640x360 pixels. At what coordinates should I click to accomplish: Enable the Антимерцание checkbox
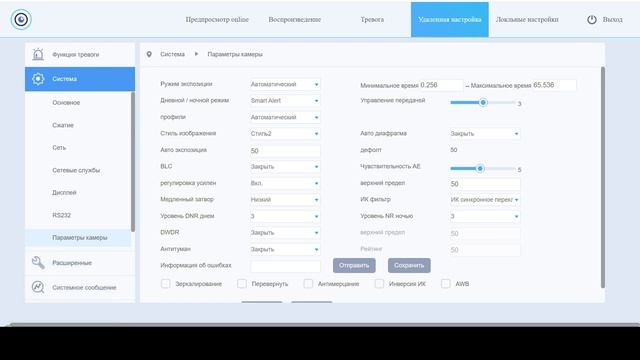(308, 284)
